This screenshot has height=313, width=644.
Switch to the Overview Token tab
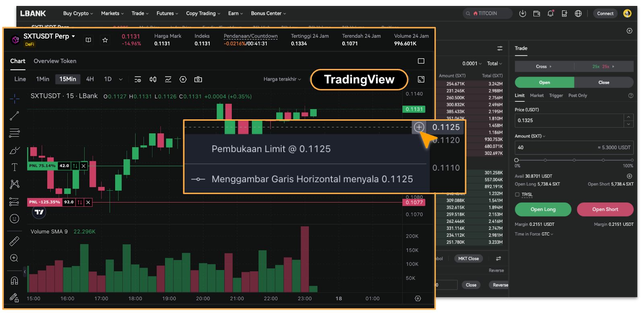[x=55, y=61]
